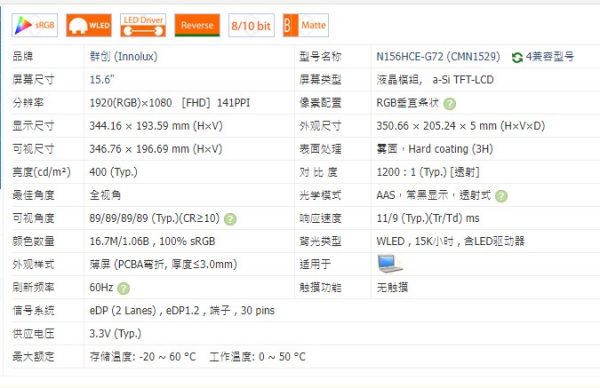Screen dimensions: 600x388
Task: Click color count 16.7M/1.06B, 100% sRGB
Action: click(x=152, y=241)
